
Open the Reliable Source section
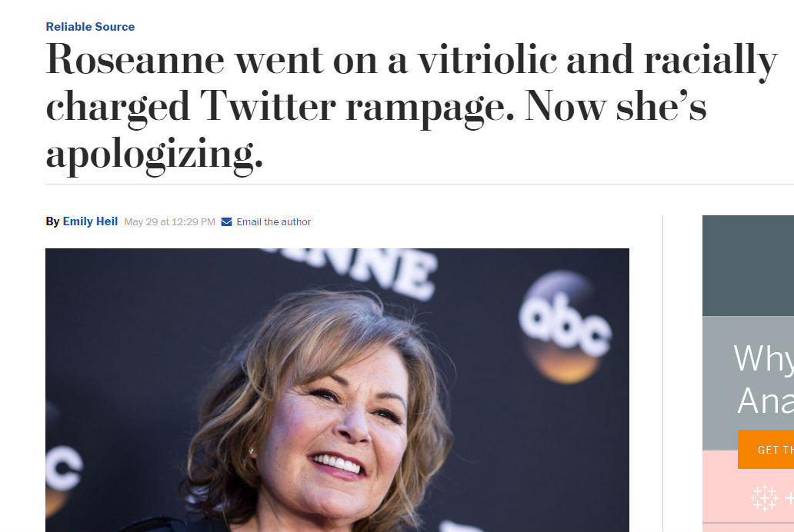click(90, 26)
